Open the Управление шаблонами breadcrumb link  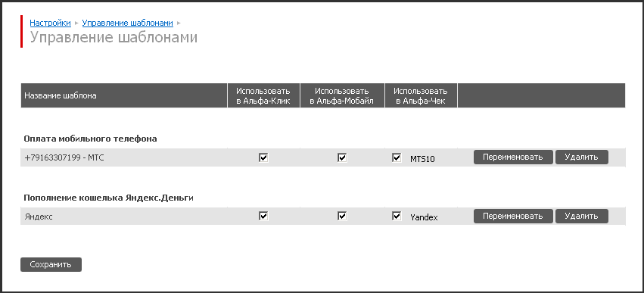click(x=127, y=23)
